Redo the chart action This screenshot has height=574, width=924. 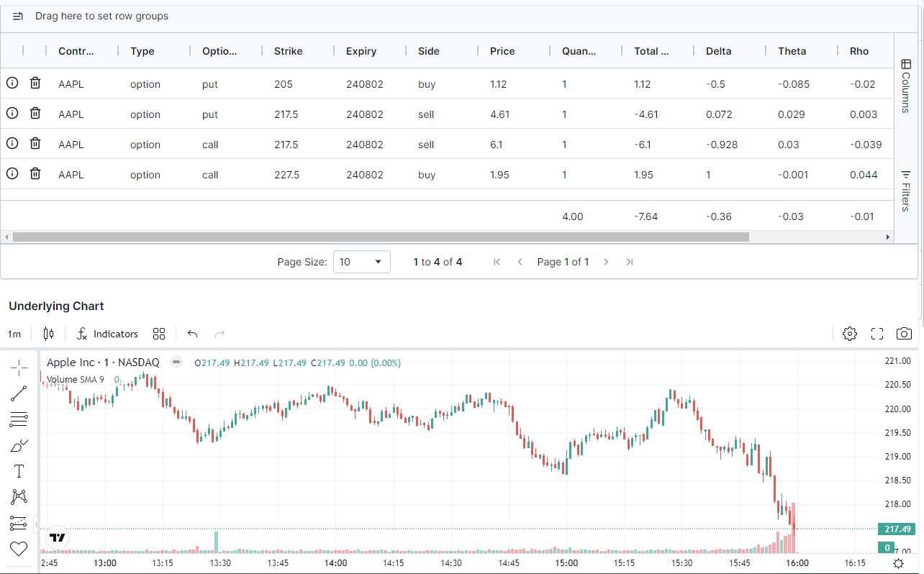220,334
